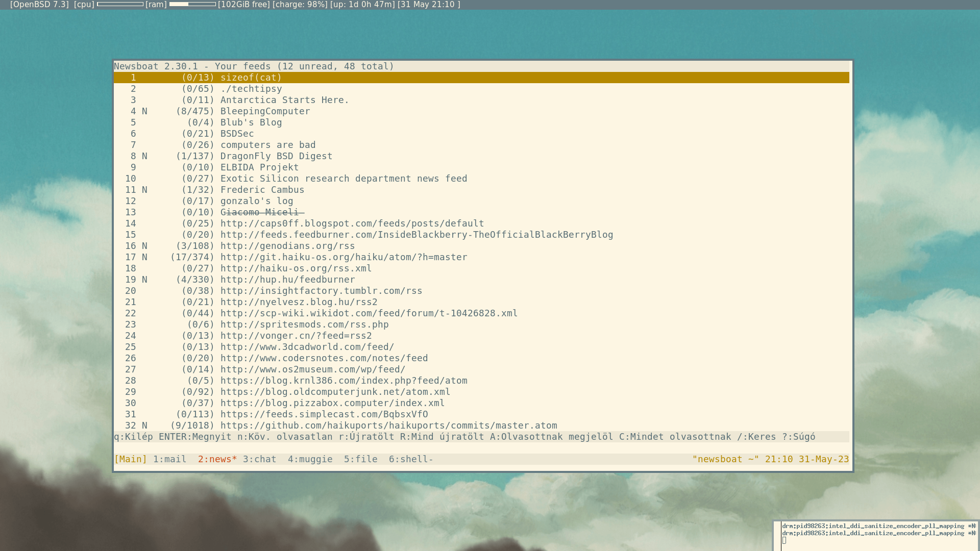This screenshot has width=980, height=551.
Task: Switch to the 1:mail tmux window
Action: click(x=169, y=459)
